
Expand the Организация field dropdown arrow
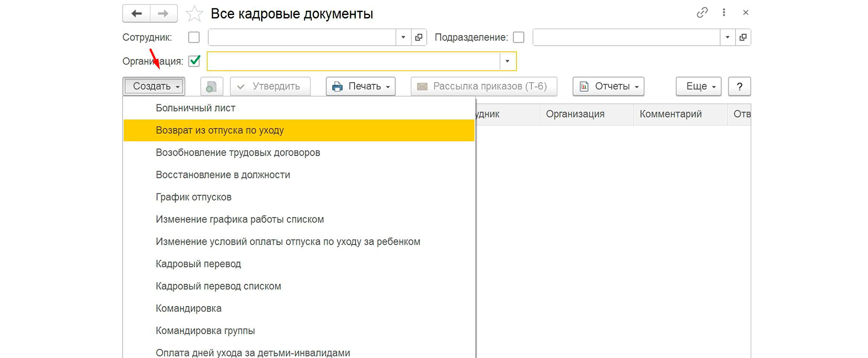507,61
